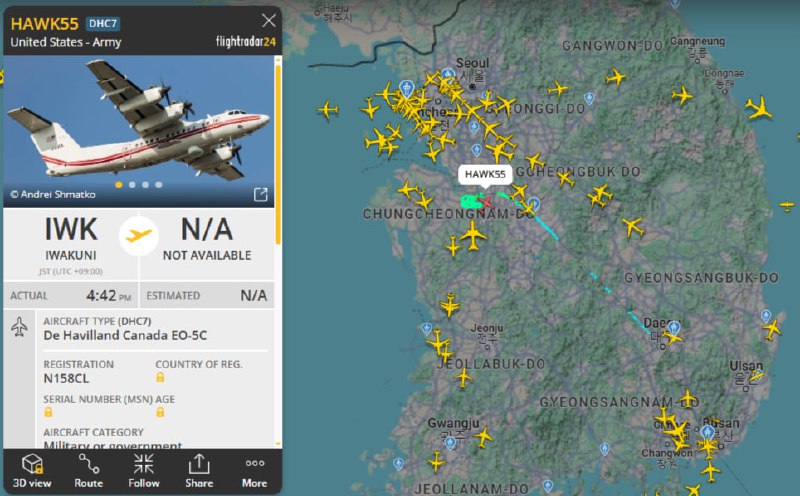
Task: Click the locked Country of Reg. padlock
Action: [160, 377]
